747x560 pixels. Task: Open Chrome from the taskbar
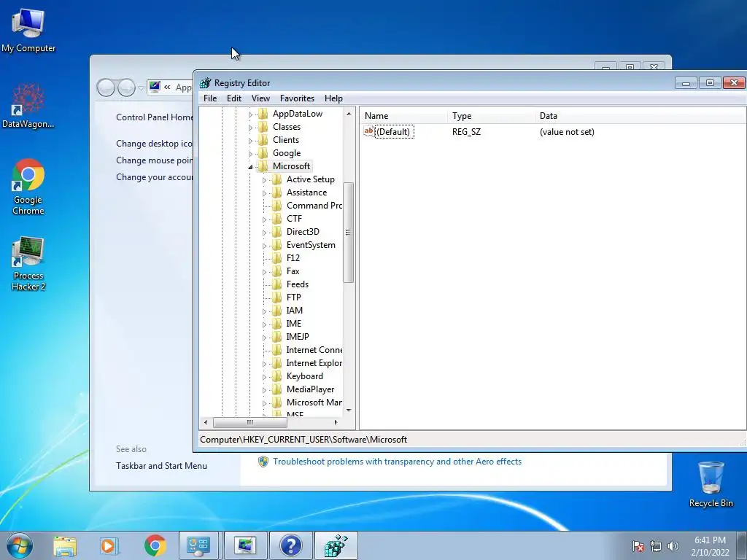155,545
